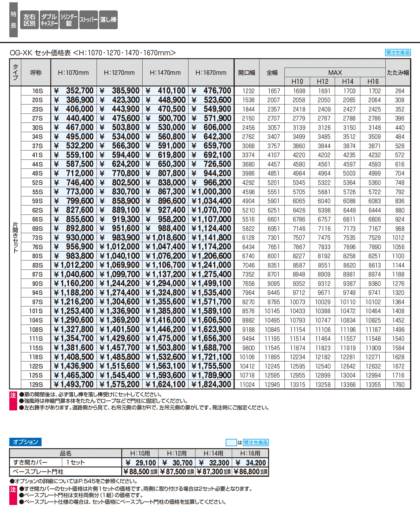This screenshot has height=514, width=420.
Task: Click the たたみ幅 column header
Action: pyautogui.click(x=398, y=73)
